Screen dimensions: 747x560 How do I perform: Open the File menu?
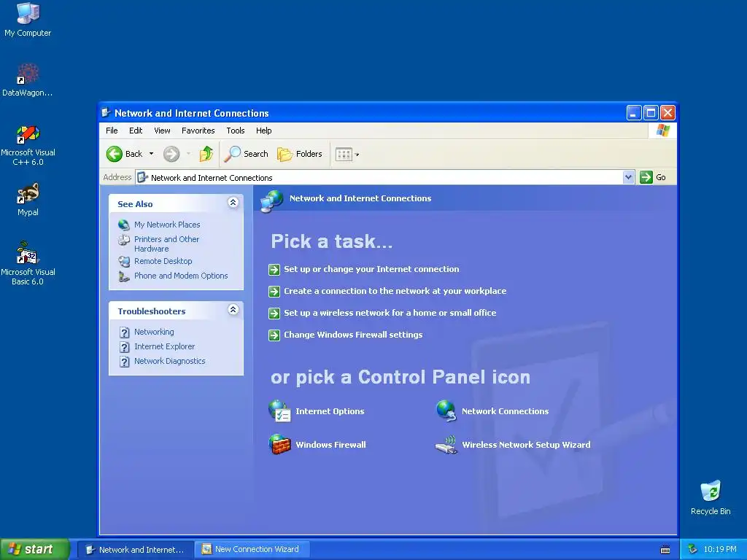tap(112, 131)
